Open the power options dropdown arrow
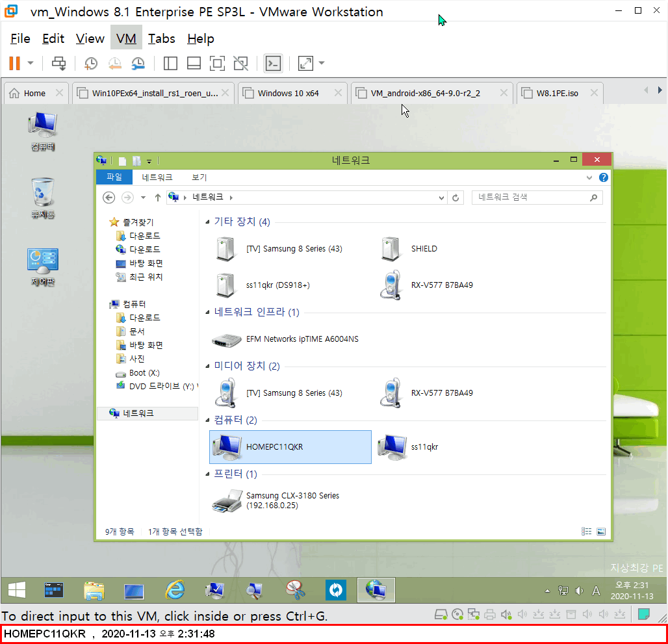The image size is (668, 644). (31, 63)
